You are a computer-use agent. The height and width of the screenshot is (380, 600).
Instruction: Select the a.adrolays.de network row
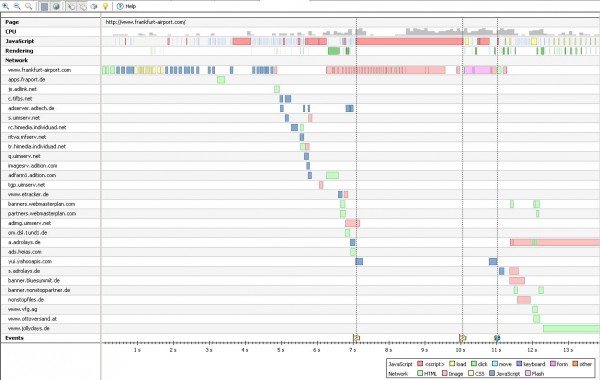(24, 242)
